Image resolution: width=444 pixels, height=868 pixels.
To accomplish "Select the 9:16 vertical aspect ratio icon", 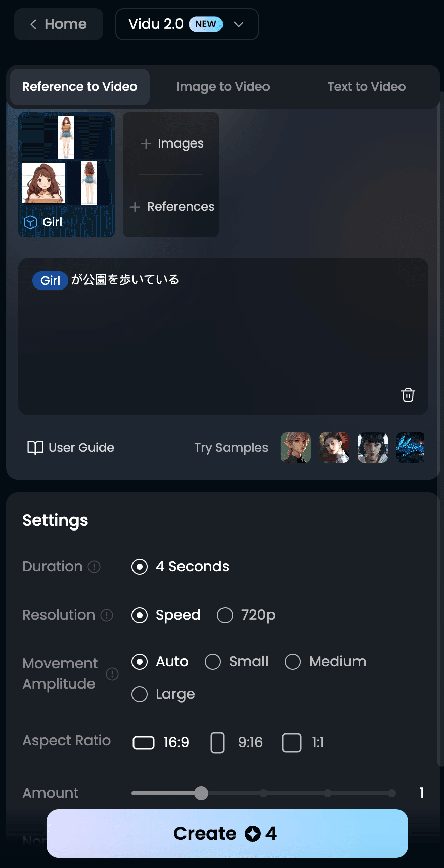I will 217,742.
